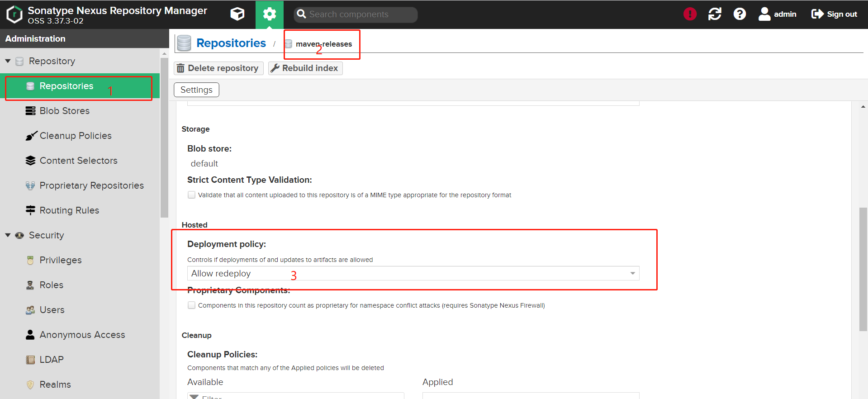Click the Users group icon

pyautogui.click(x=30, y=310)
